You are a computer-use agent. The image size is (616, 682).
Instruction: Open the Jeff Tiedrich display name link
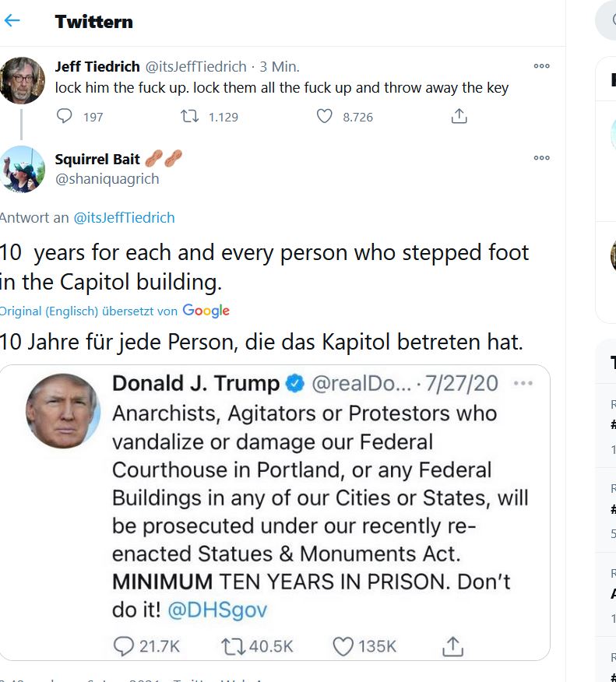(x=96, y=67)
